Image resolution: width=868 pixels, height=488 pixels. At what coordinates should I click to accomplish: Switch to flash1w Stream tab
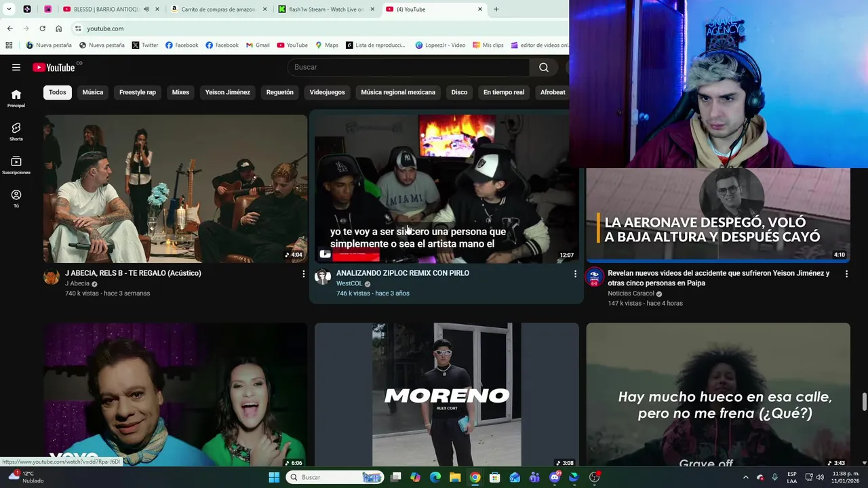325,9
